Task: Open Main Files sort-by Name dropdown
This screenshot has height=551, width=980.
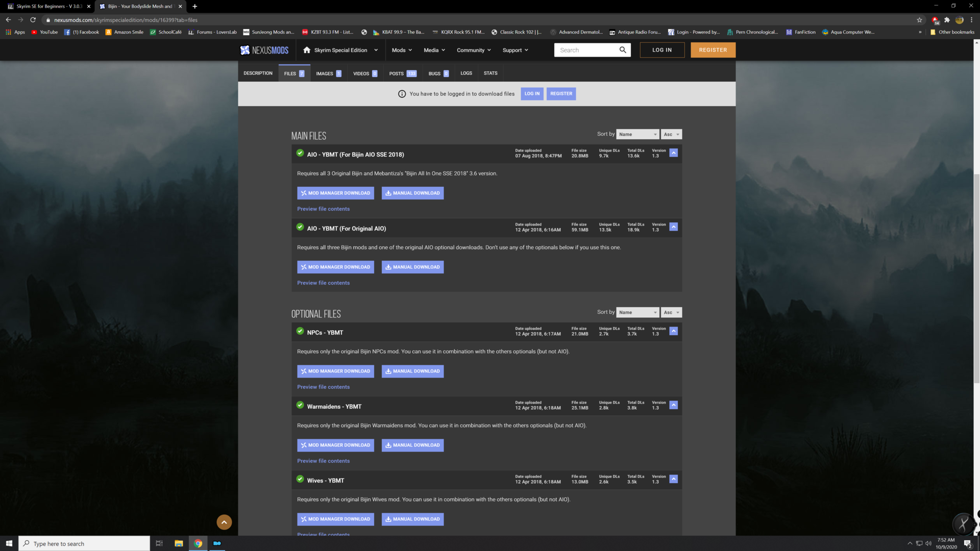Action: coord(638,134)
